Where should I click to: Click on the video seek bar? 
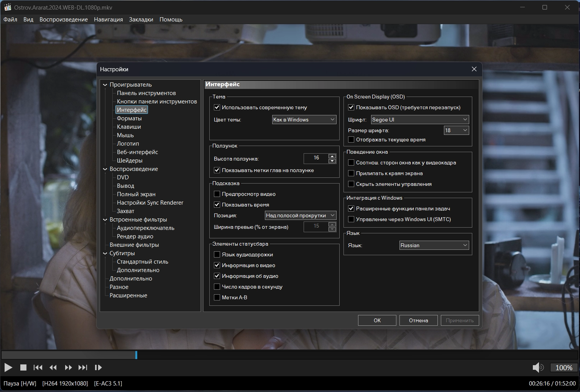click(x=290, y=355)
